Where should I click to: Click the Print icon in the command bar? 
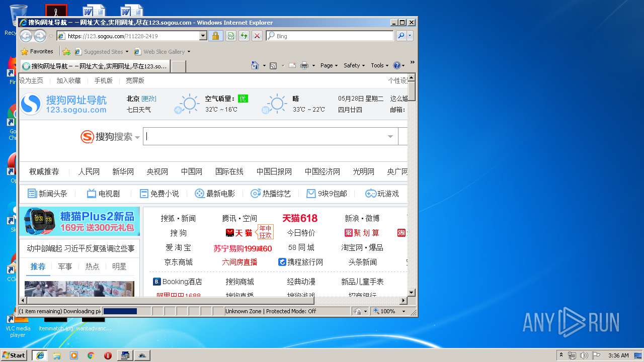click(304, 65)
